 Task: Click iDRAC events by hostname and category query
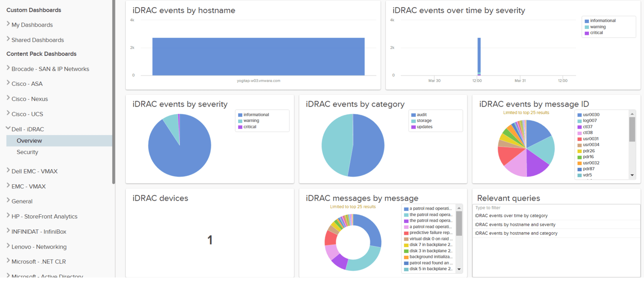516,233
